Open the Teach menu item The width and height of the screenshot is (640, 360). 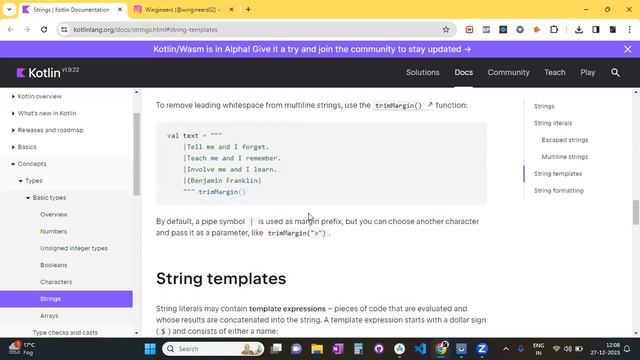554,73
